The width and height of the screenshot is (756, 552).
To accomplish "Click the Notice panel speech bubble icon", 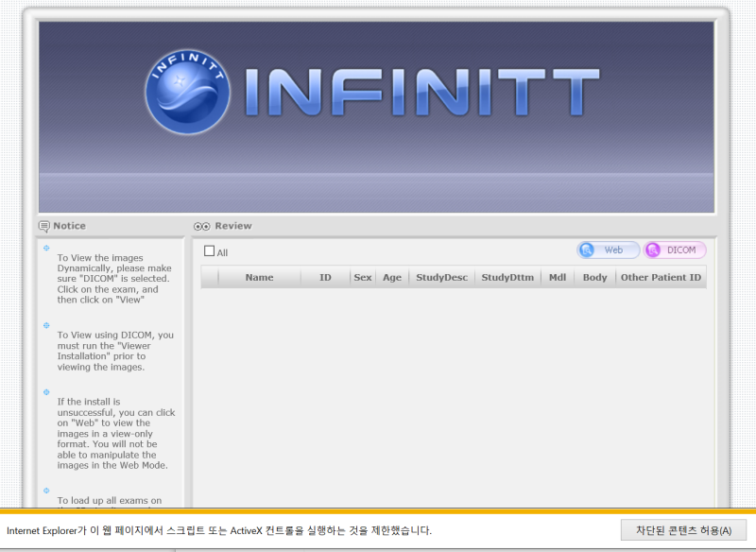I will (43, 226).
